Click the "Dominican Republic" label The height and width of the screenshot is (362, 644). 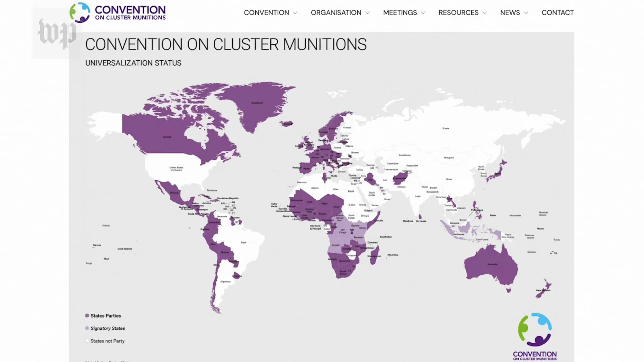pos(228,198)
